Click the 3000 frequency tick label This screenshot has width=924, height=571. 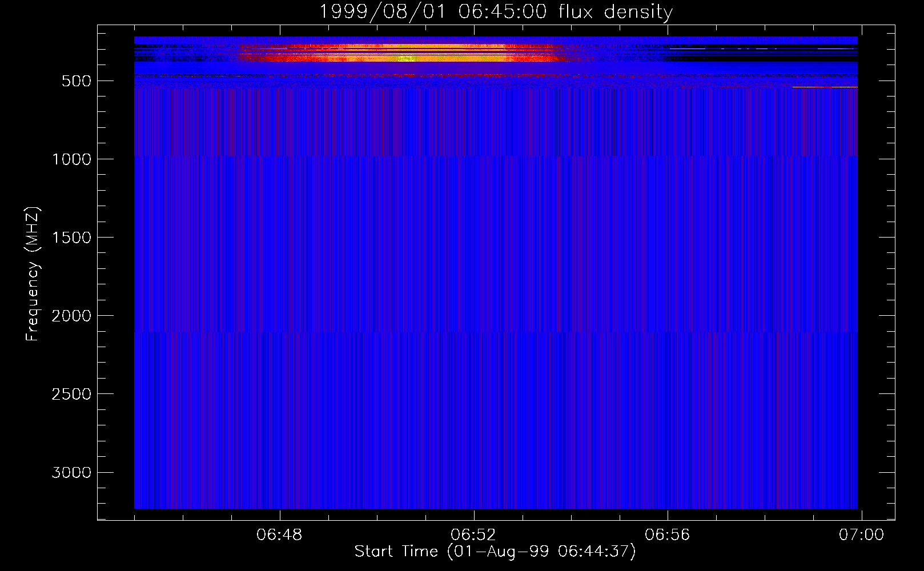pos(71,472)
